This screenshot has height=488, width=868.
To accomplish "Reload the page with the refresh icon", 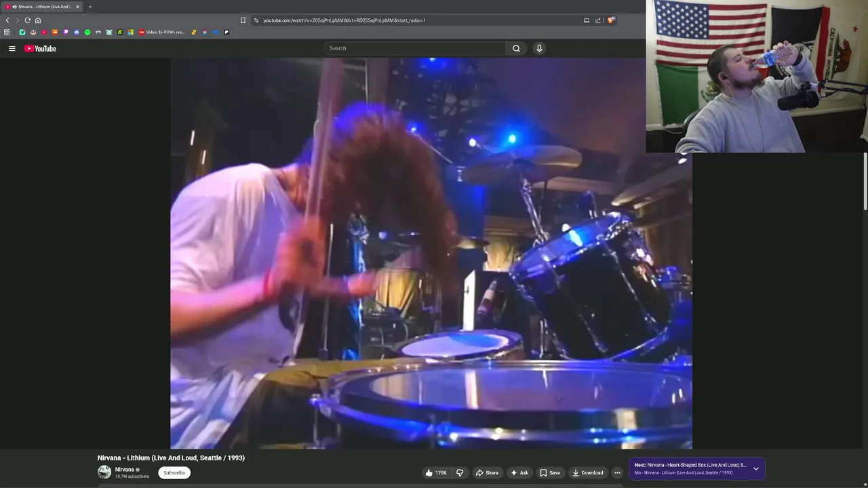I will coord(27,20).
